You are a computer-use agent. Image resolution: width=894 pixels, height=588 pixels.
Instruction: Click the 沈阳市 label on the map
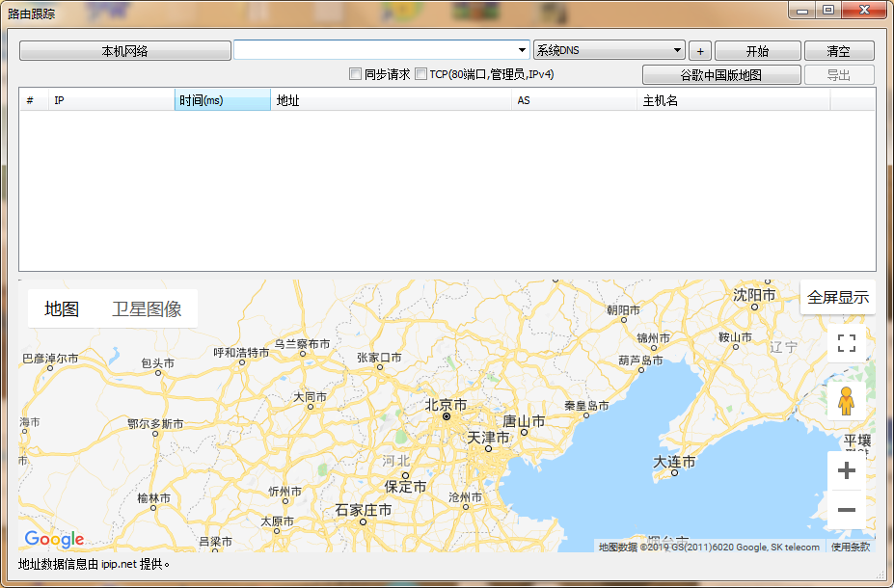[x=754, y=295]
